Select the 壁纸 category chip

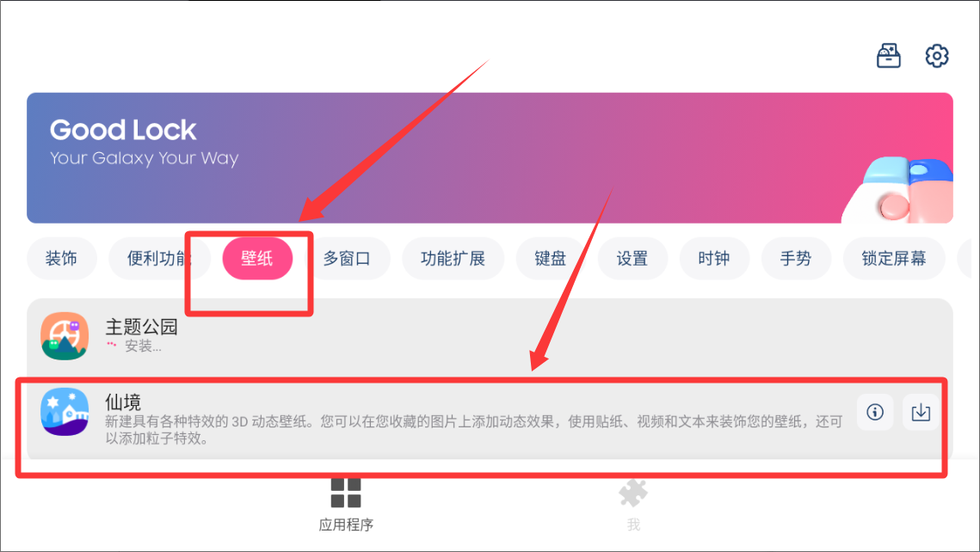point(257,258)
